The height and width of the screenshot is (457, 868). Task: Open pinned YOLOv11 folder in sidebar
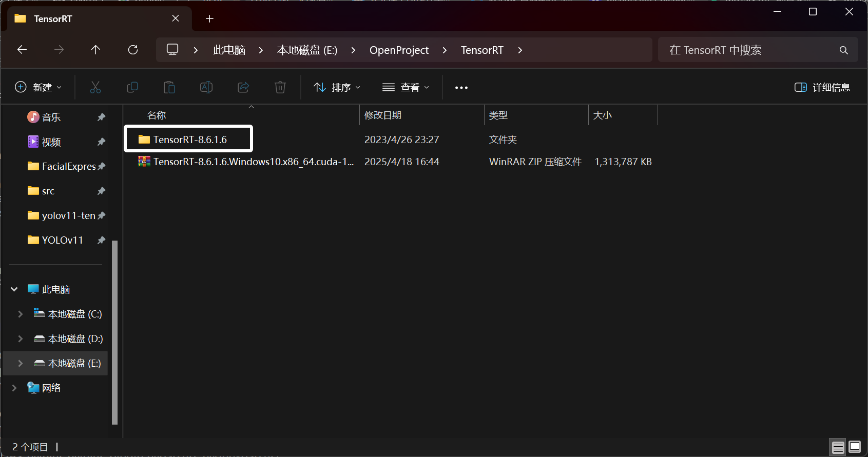point(55,240)
